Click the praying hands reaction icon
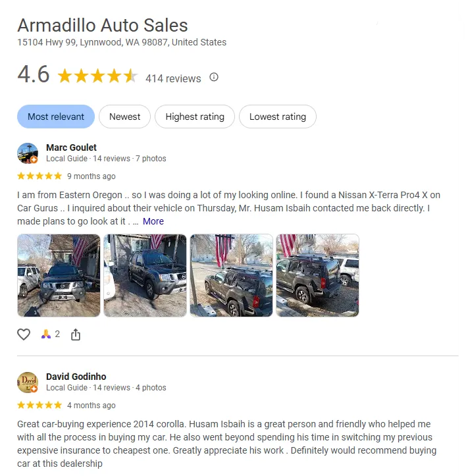Viewport: 466px width, 476px height. click(x=46, y=334)
